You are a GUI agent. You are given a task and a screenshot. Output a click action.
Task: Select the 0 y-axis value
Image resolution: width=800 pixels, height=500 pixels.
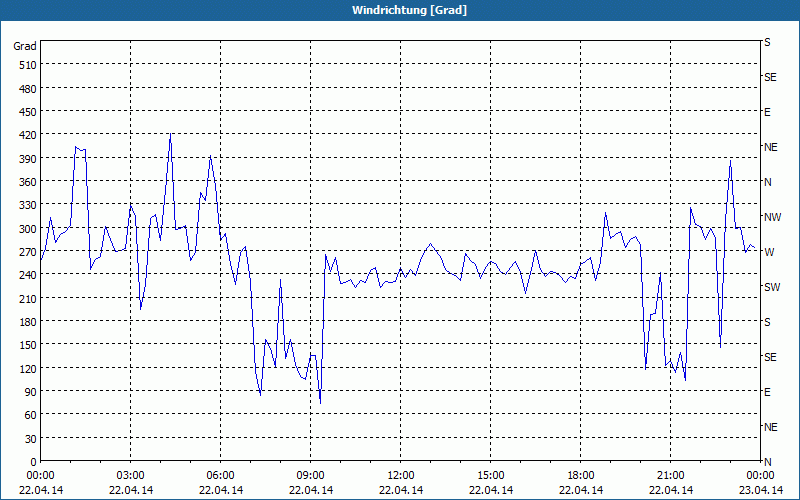(34, 462)
